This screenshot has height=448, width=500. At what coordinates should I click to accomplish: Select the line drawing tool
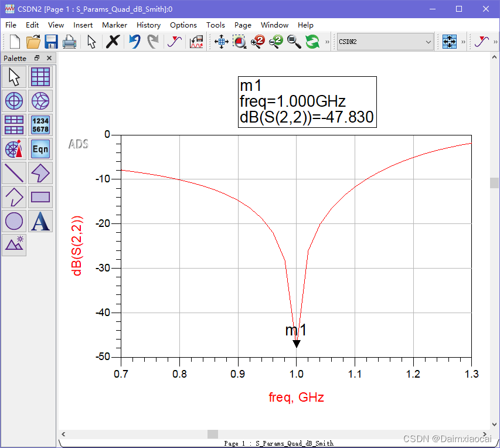[x=14, y=173]
